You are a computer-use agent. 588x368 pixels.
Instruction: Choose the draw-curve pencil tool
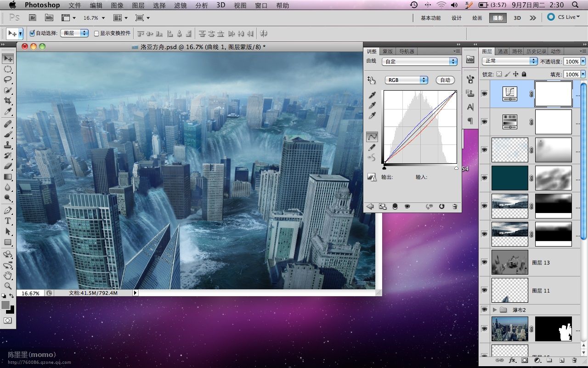click(x=372, y=147)
